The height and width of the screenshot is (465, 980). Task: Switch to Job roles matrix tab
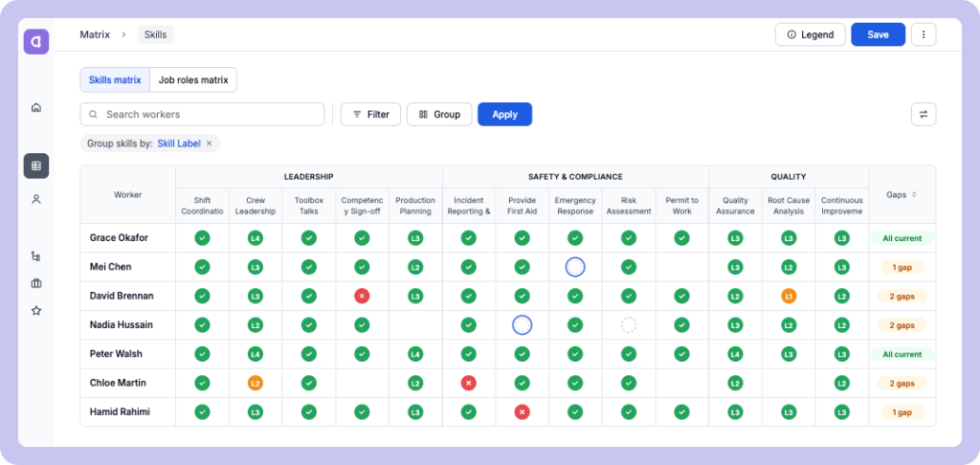click(193, 80)
